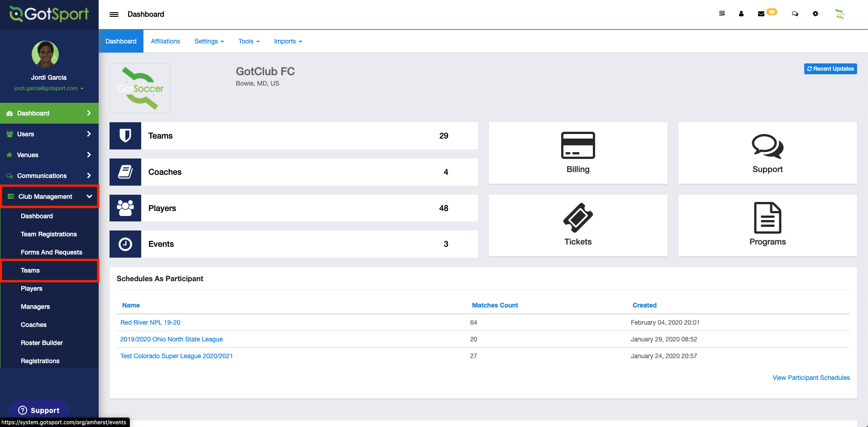Click the Events clock icon tile
This screenshot has width=868, height=427.
tap(125, 244)
